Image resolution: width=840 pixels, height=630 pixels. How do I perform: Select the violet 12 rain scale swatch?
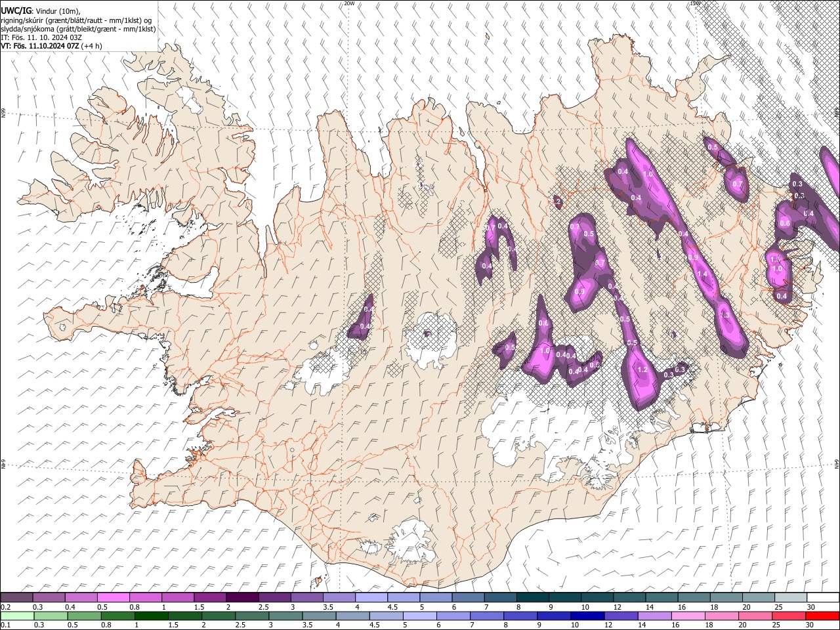[621, 616]
